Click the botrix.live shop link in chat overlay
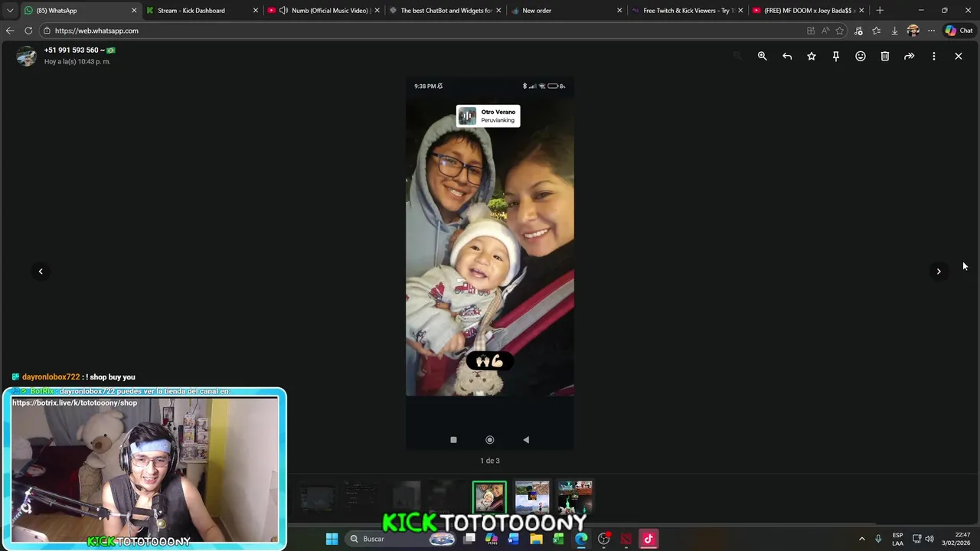980x551 pixels. (74, 403)
